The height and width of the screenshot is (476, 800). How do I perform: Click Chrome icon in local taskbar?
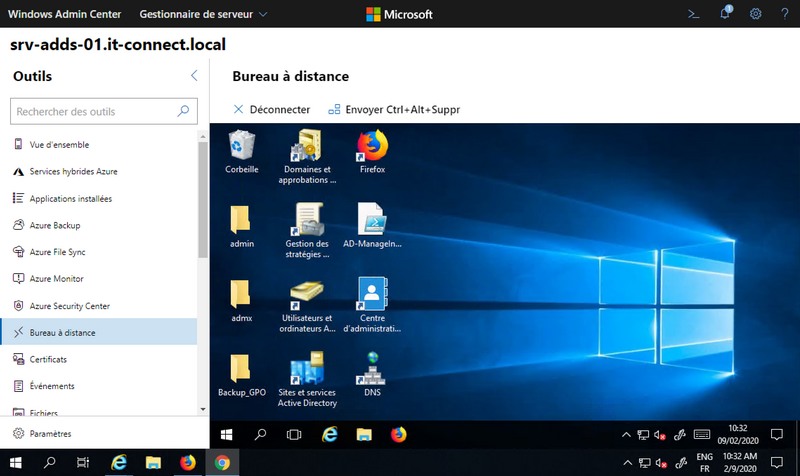click(222, 462)
